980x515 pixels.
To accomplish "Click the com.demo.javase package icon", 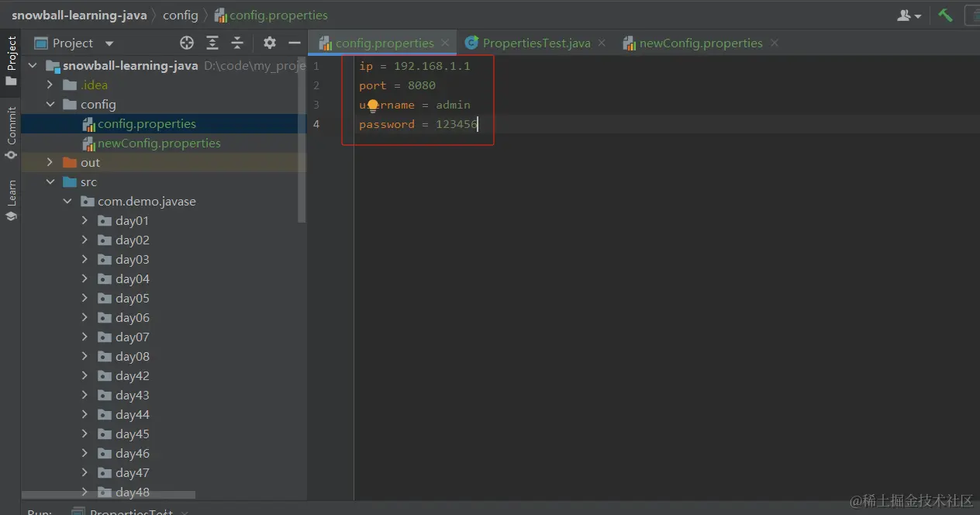I will click(87, 202).
